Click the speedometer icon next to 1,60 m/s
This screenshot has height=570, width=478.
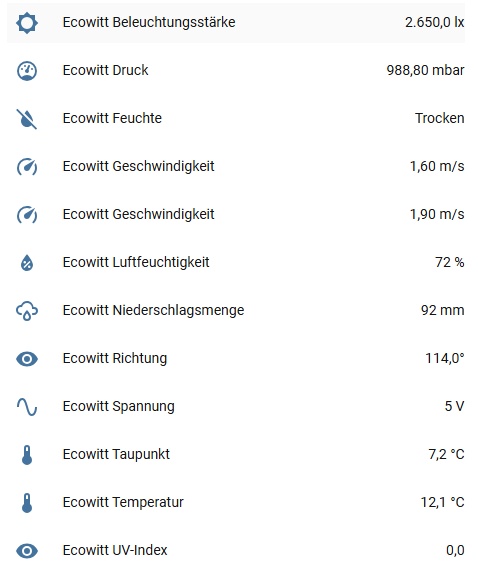coord(27,167)
